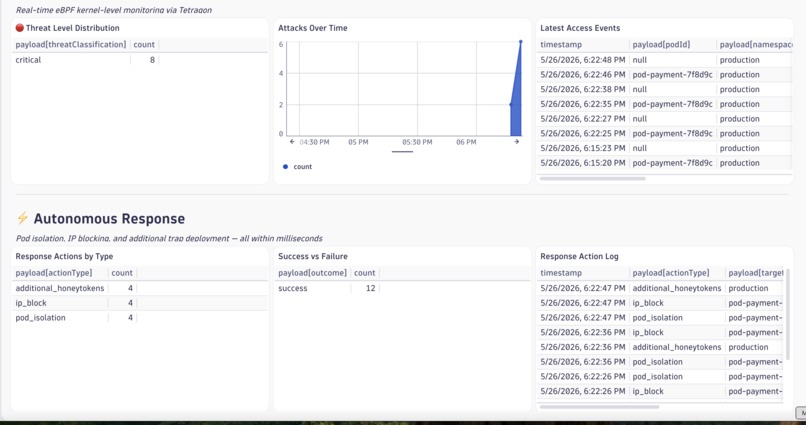Select the access event at 6:22:48 PM
The height and width of the screenshot is (425, 806).
665,60
